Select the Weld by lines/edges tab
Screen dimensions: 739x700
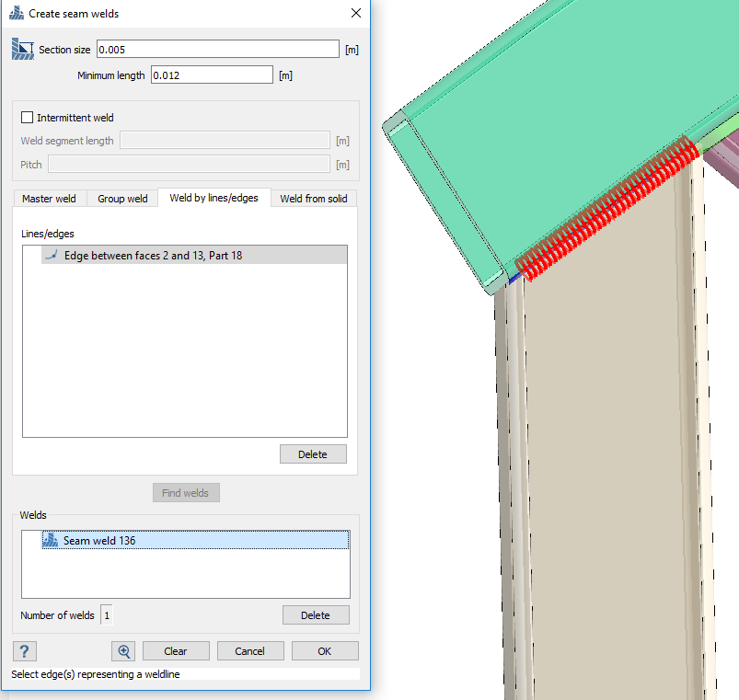(214, 198)
